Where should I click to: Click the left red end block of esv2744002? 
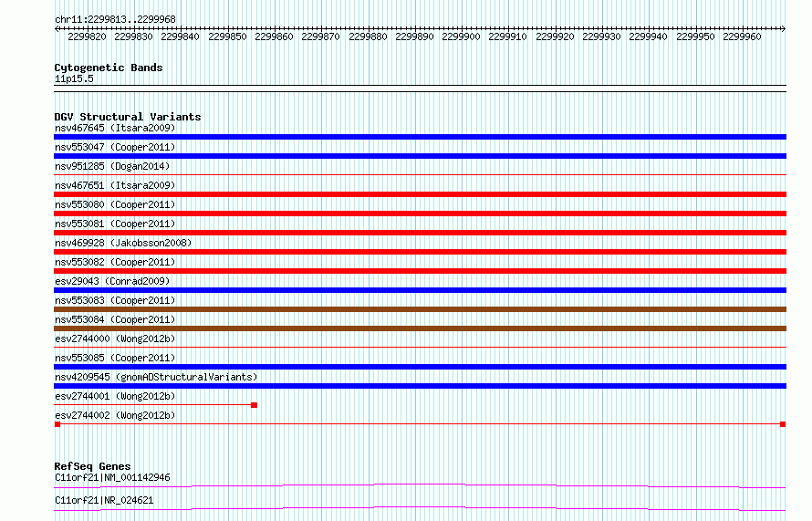click(x=57, y=424)
